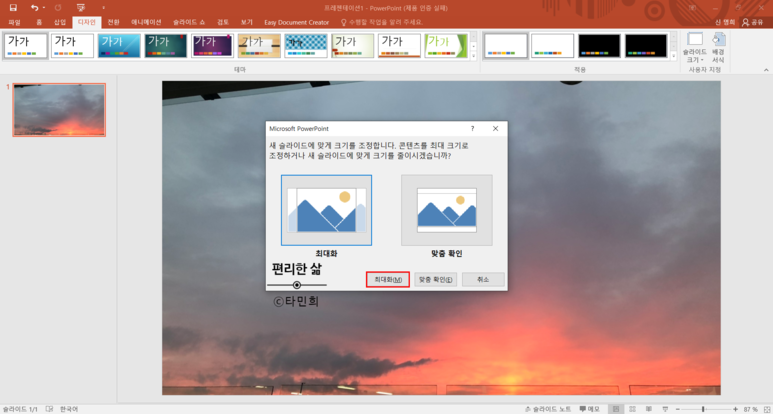Open the 슬라이드 쇼 ribbon tab
This screenshot has width=773, height=414.
pyautogui.click(x=189, y=23)
